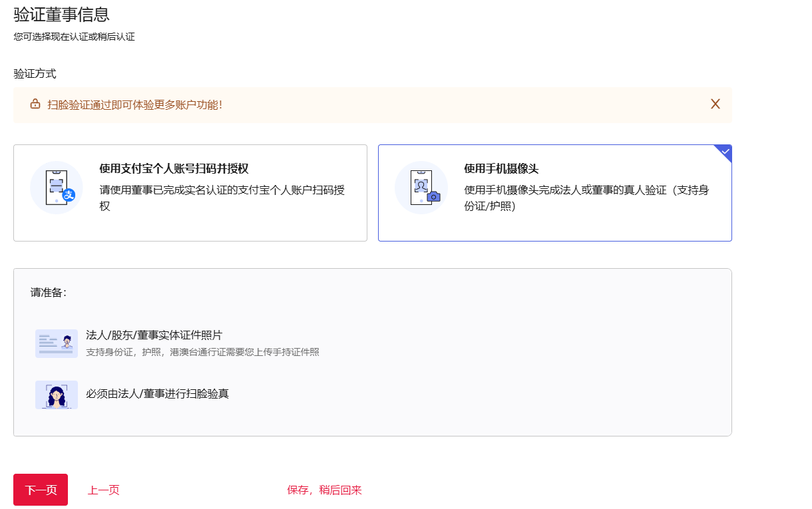This screenshot has height=509, width=812.
Task: Click the Alipay scan phone icon
Action: point(57,188)
